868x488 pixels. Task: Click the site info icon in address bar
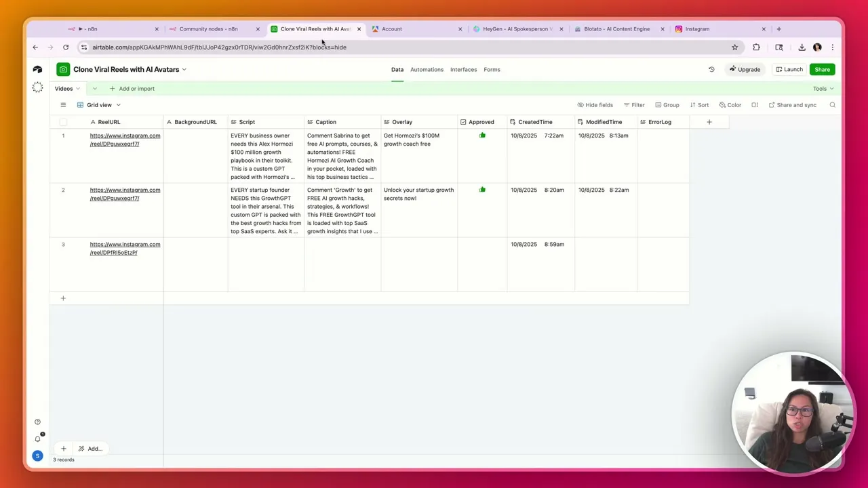coord(84,47)
